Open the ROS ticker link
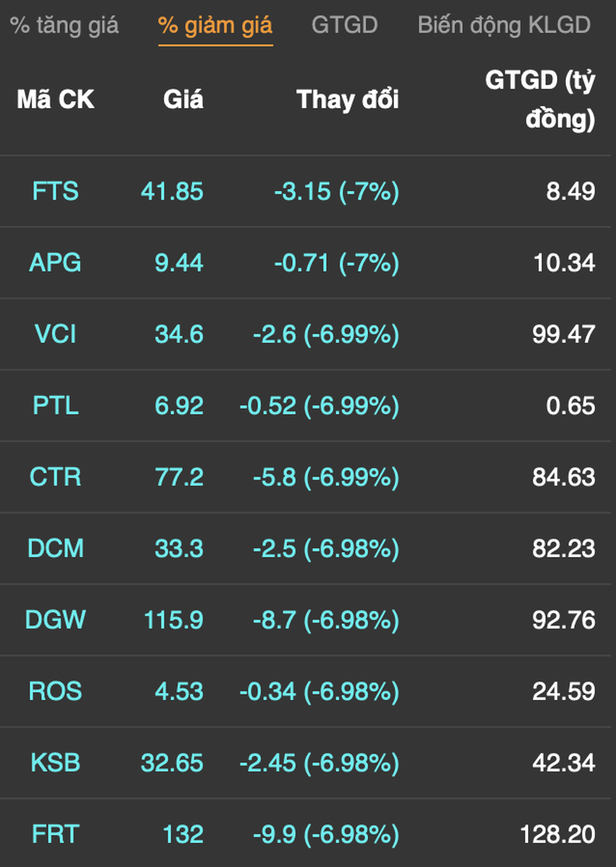Viewport: 616px width, 867px height. coord(55,692)
